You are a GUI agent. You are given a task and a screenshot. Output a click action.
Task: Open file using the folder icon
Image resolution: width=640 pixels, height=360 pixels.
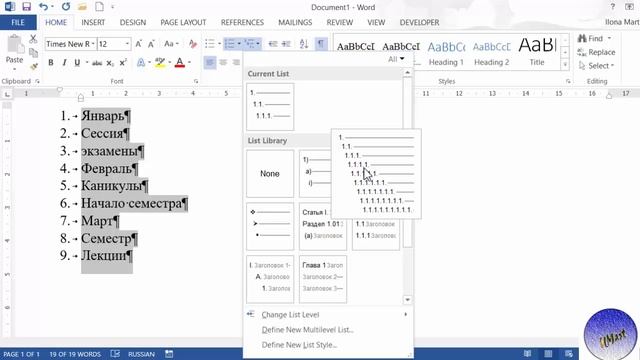[82, 7]
